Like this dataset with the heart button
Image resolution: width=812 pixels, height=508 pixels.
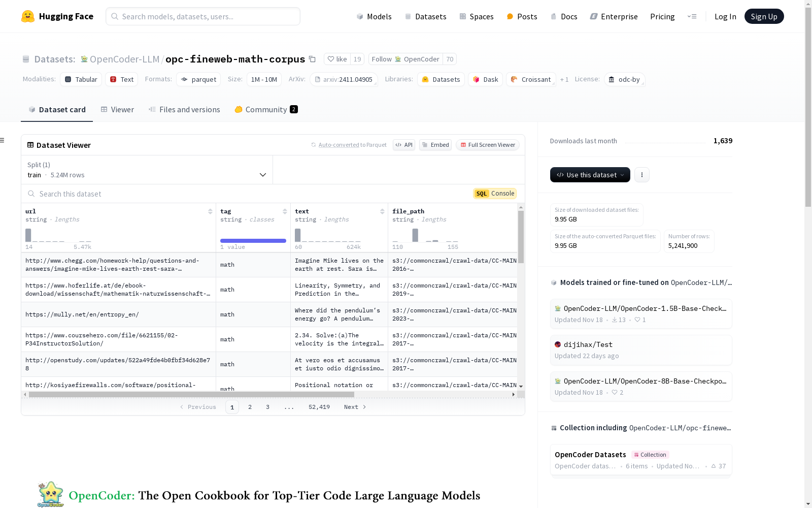337,59
